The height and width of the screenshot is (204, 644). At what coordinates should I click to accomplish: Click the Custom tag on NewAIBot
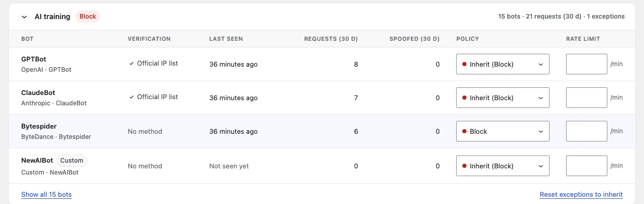tap(72, 160)
